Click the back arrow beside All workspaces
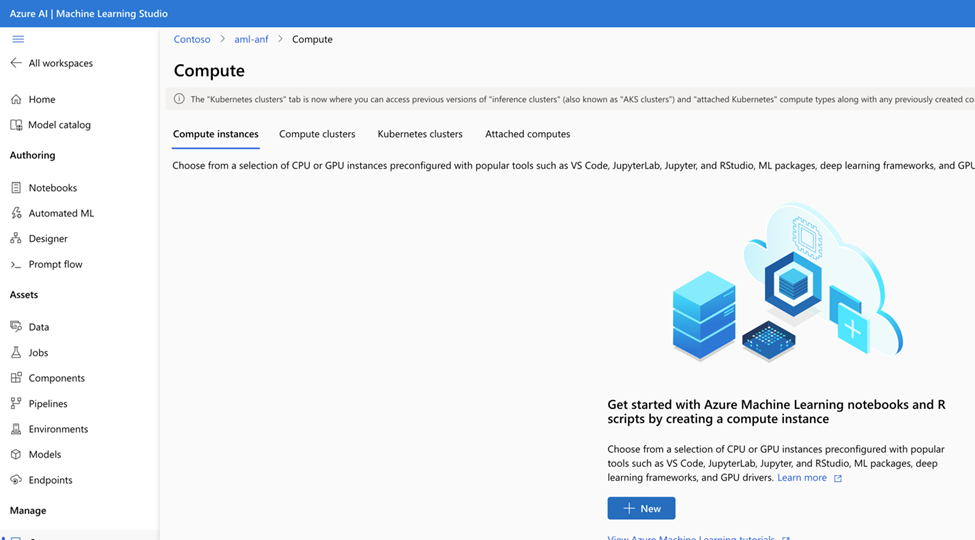 point(16,63)
